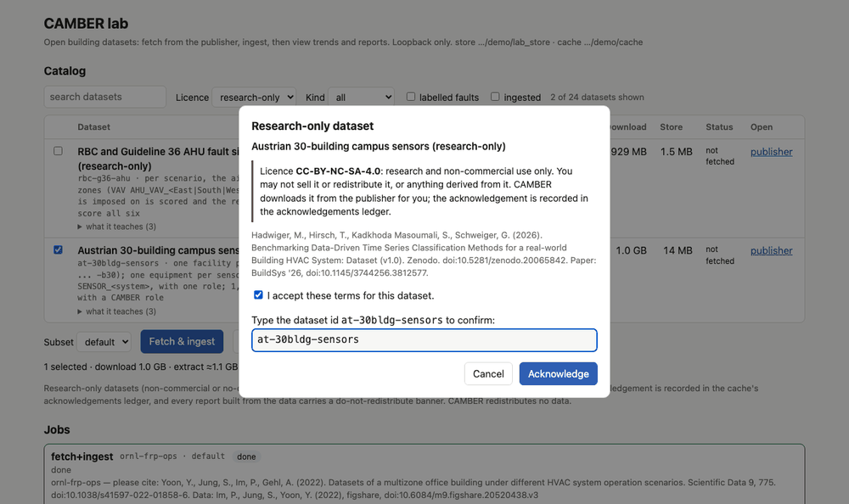Viewport: 849px width, 504px height.
Task: Open publisher link for RBC Guideline 36 dataset
Action: click(x=771, y=152)
